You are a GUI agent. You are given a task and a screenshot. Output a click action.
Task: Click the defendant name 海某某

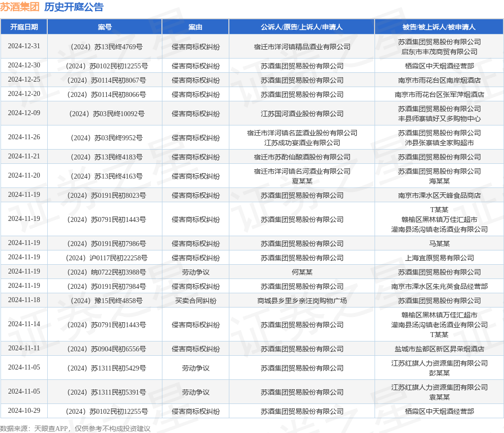coord(439,181)
